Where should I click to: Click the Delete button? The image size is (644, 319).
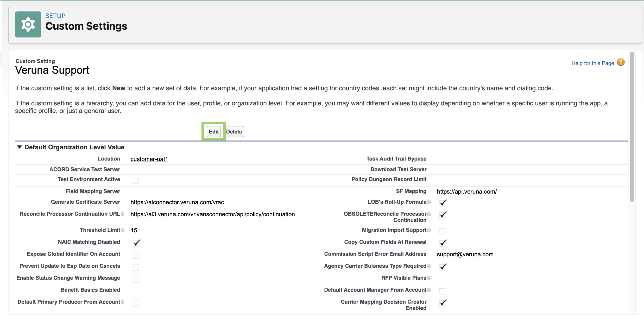coord(234,132)
